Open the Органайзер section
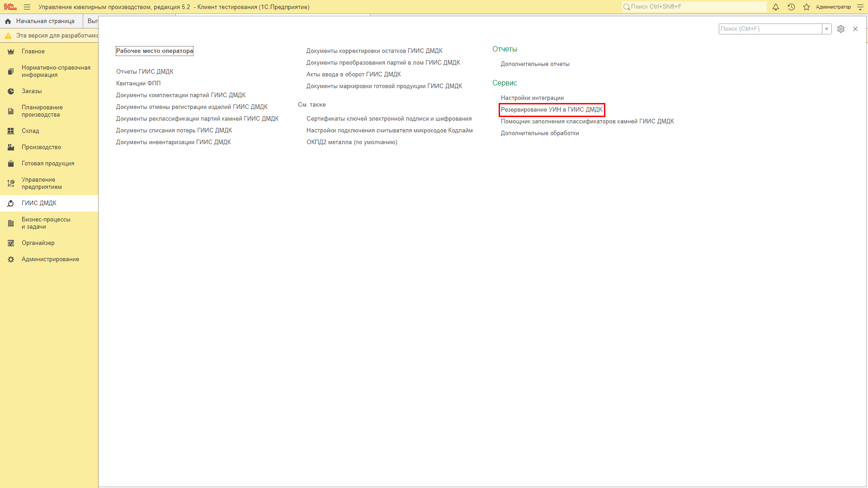The image size is (868, 488). click(38, 243)
